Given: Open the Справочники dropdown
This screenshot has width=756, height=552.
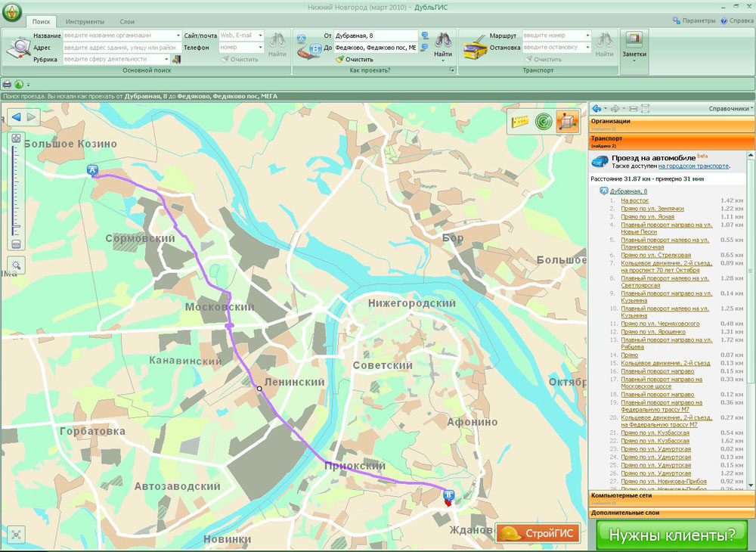Looking at the screenshot, I should coord(730,108).
